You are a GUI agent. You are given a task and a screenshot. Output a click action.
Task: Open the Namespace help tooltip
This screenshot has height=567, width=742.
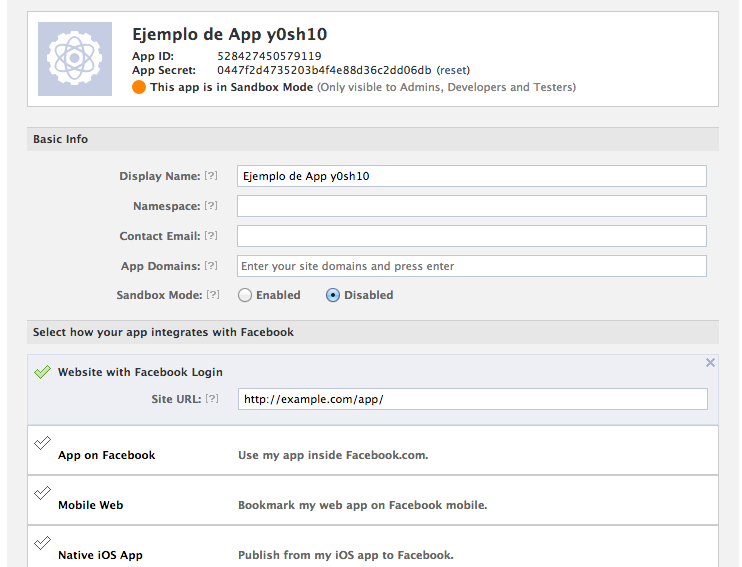(211, 205)
